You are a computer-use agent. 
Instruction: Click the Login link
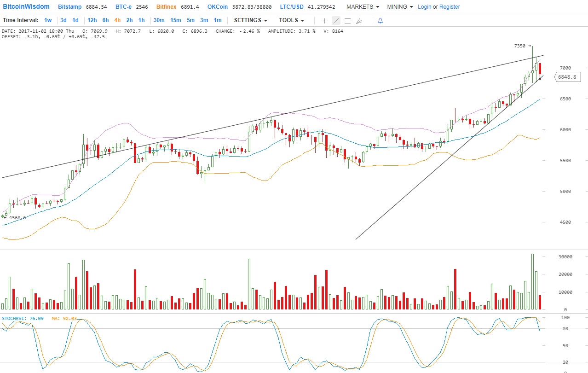424,7
